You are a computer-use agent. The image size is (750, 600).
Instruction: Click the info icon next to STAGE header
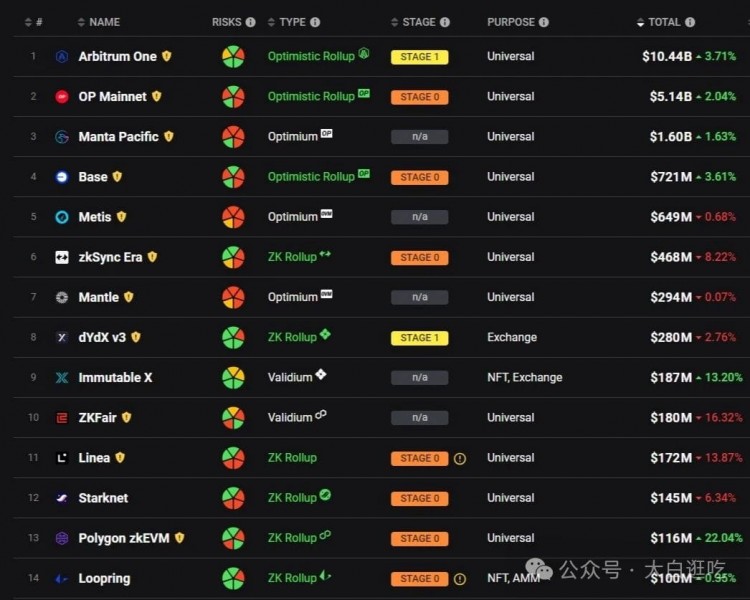445,22
